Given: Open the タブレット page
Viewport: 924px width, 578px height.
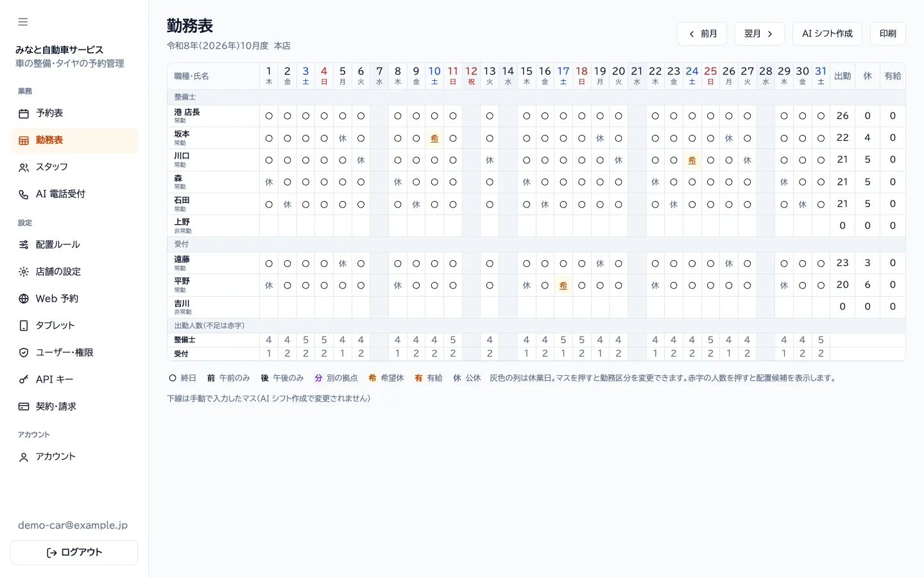Looking at the screenshot, I should (x=74, y=326).
